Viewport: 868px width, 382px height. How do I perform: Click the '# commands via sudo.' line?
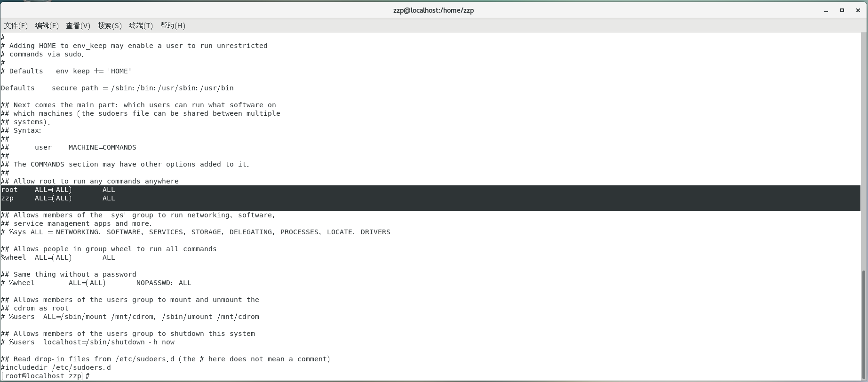43,54
